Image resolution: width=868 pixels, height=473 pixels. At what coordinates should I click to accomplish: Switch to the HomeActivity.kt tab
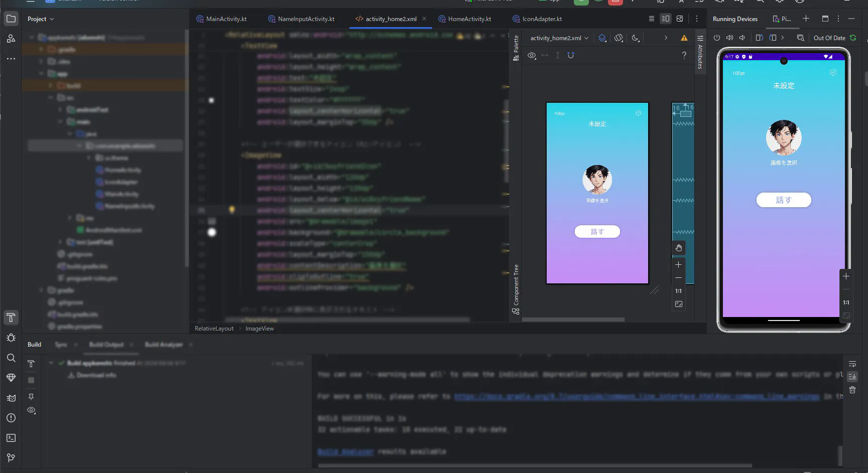pyautogui.click(x=469, y=19)
